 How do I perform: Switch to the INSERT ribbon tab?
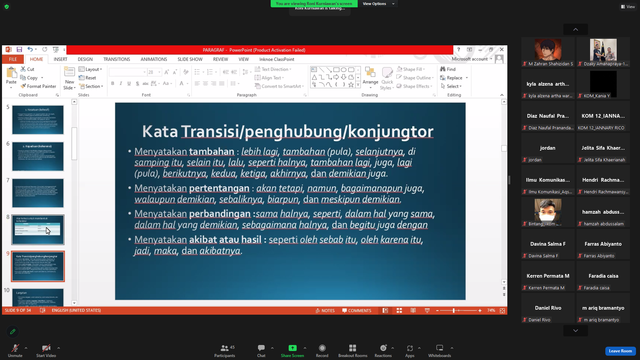point(60,59)
